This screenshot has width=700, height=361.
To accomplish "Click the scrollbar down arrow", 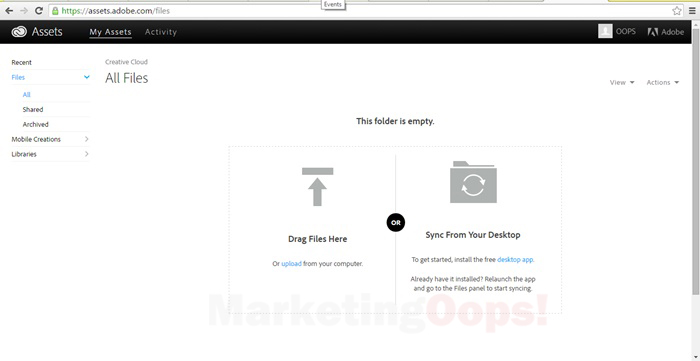I will [695, 357].
